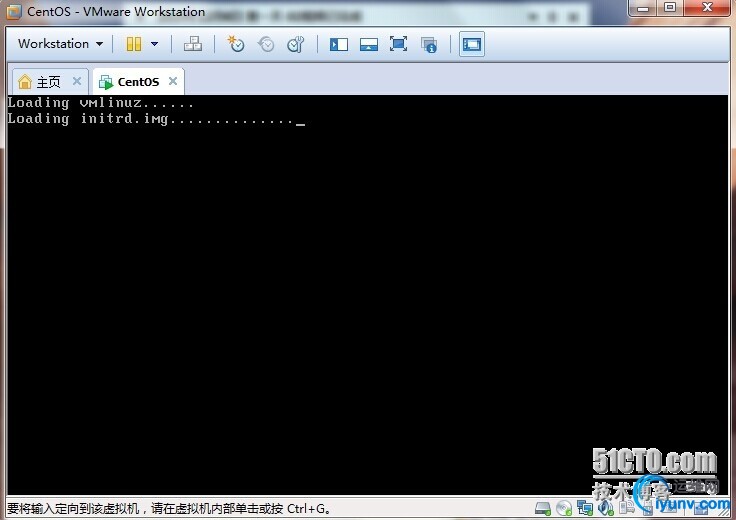
Task: Open the snapshot manager
Action: pyautogui.click(x=296, y=44)
